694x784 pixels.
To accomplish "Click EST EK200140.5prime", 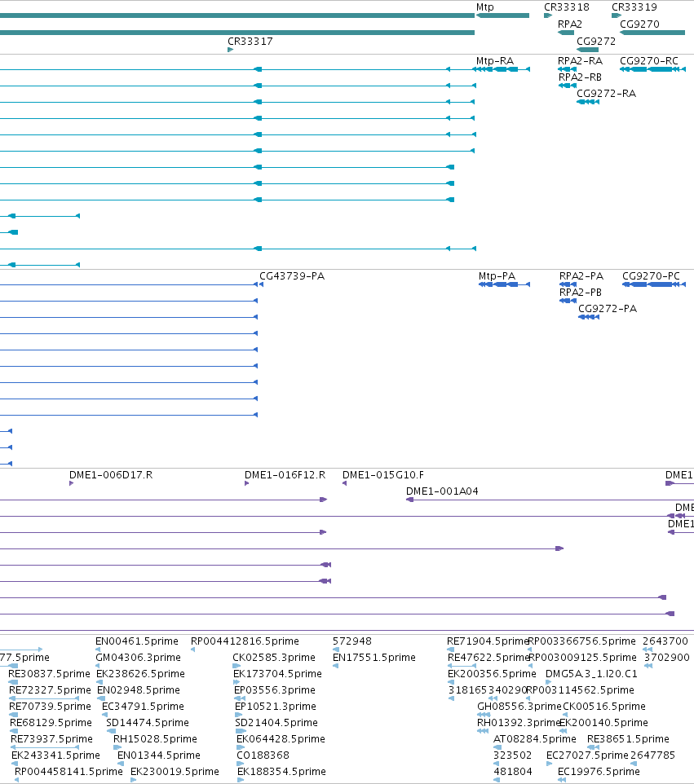I will pos(603,723).
